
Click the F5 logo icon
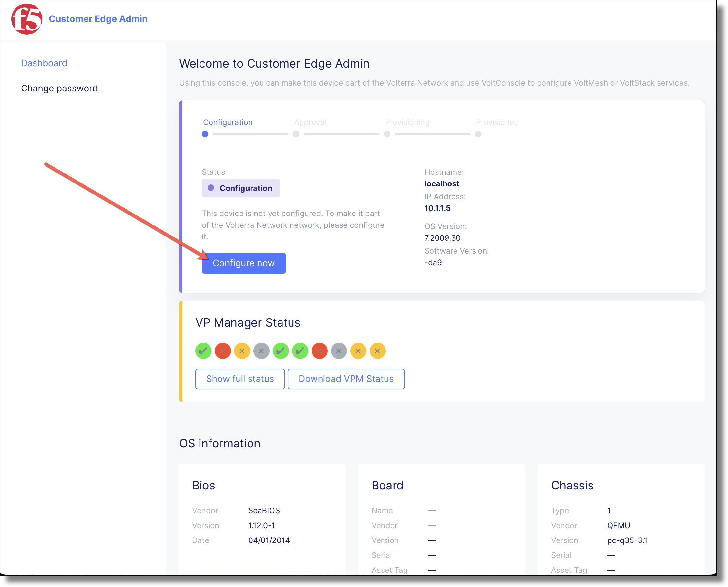point(27,19)
